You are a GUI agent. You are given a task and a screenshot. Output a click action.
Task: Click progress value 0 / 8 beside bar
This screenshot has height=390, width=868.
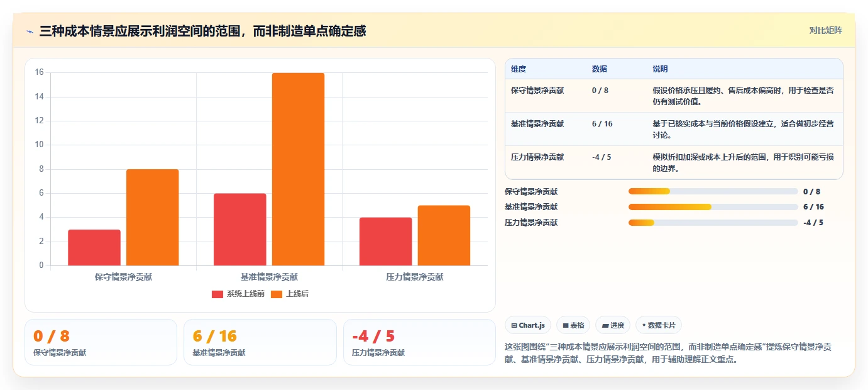coord(811,192)
